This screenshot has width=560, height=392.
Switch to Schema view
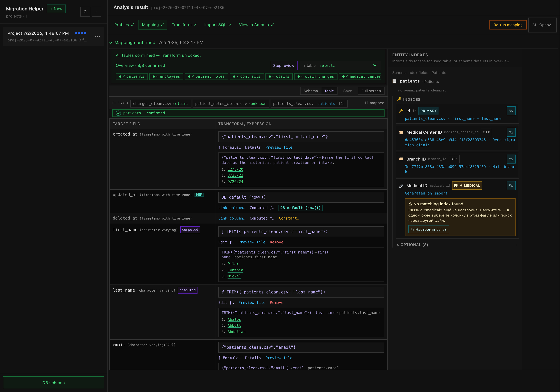(310, 91)
